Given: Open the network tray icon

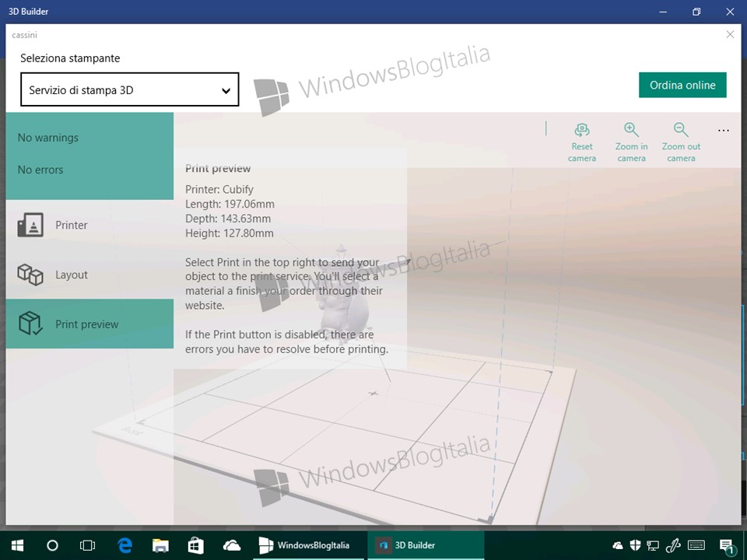Looking at the screenshot, I should click(653, 545).
